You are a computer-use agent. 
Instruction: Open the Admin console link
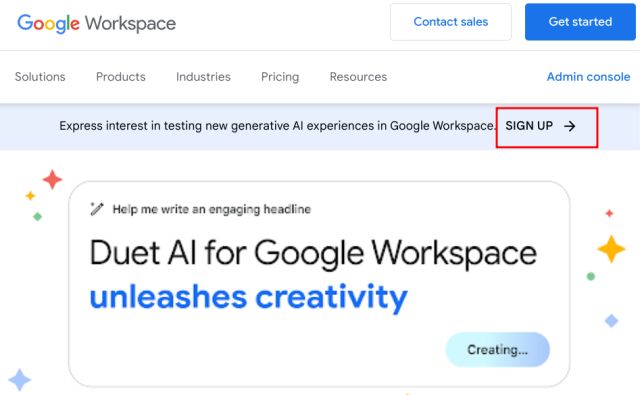click(589, 77)
